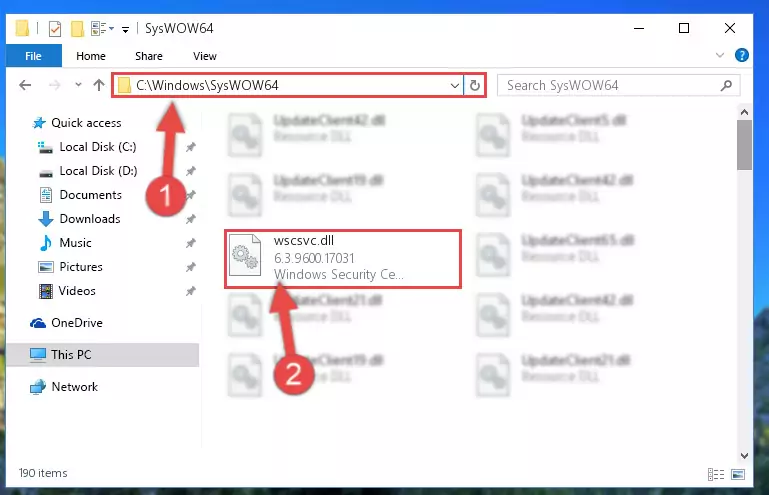Click the Downloads blue arrow icon

pyautogui.click(x=46, y=219)
